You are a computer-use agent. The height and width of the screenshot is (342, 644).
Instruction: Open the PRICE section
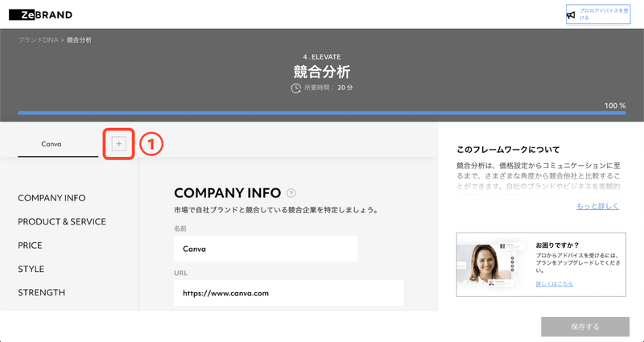tap(30, 245)
